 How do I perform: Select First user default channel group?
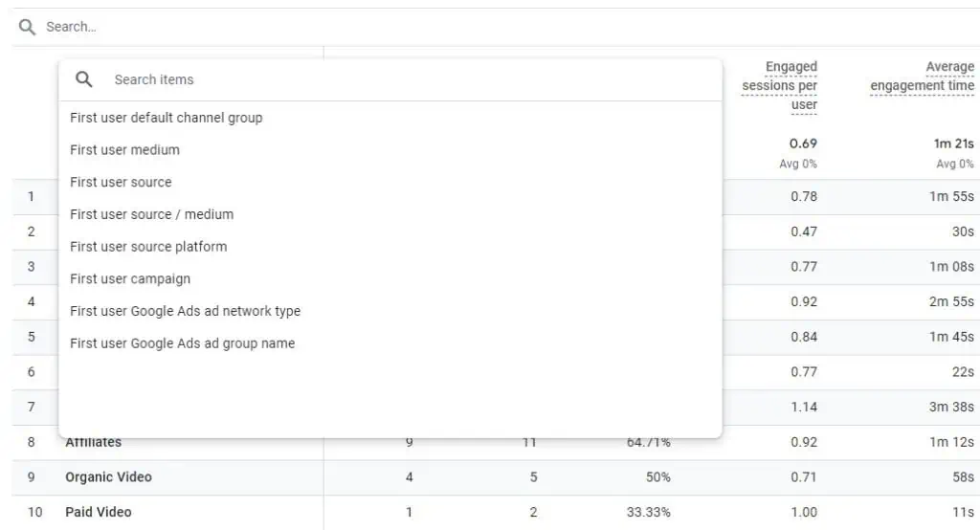pyautogui.click(x=167, y=118)
